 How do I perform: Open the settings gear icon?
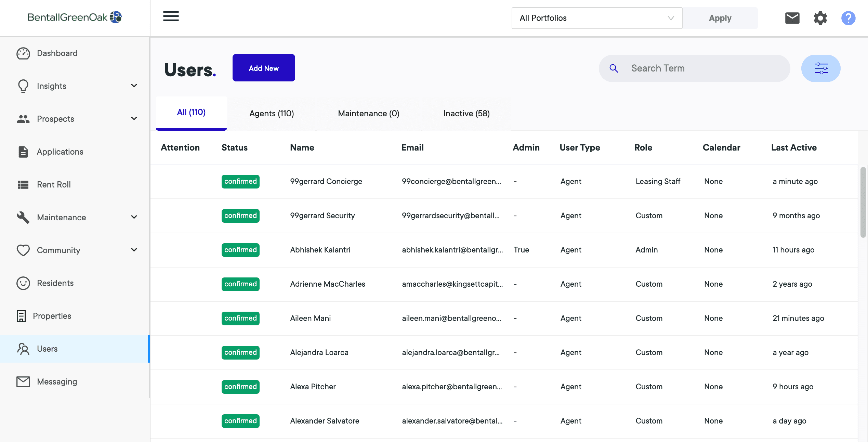pyautogui.click(x=820, y=18)
